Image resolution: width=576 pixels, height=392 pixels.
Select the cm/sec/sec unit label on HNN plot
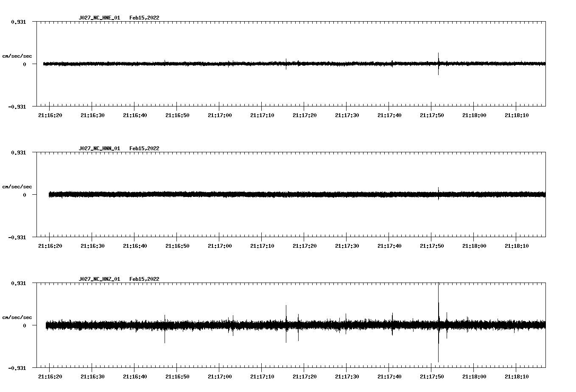tap(17, 187)
